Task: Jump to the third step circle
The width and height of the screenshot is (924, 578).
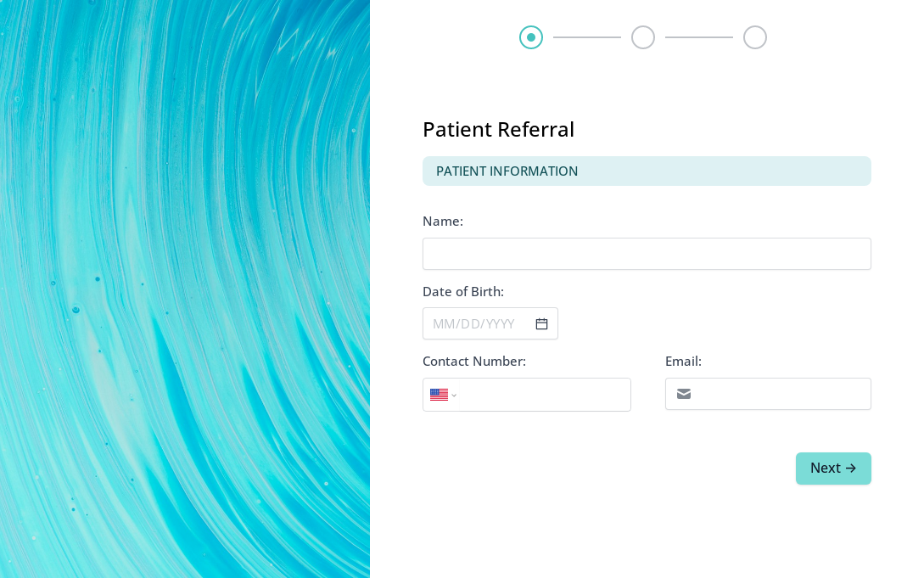Action: coord(755,37)
